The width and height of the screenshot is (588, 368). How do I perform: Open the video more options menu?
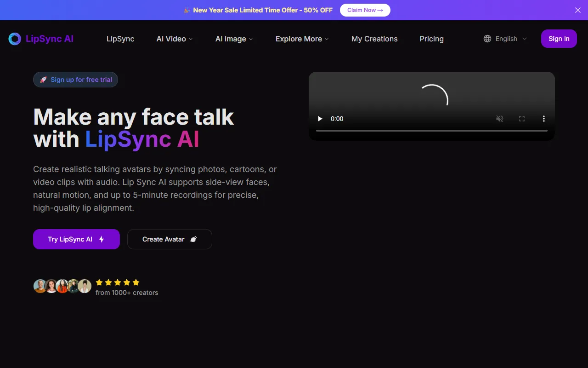[544, 119]
